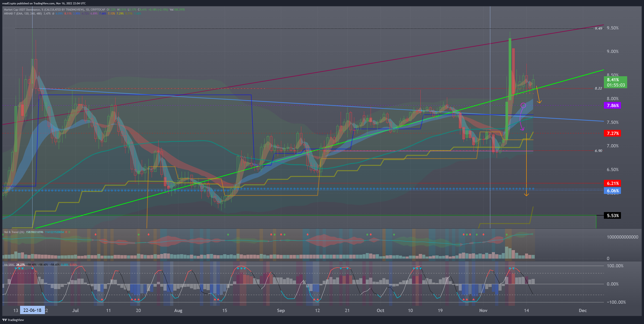Click the Vol & Trend (26) indicator legend
The height and width of the screenshot is (324, 644).
tap(14, 232)
